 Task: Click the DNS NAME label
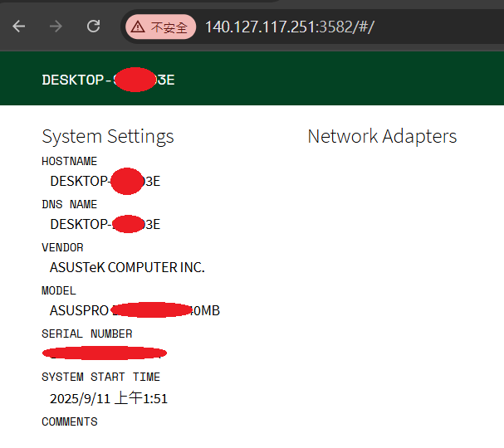(70, 204)
